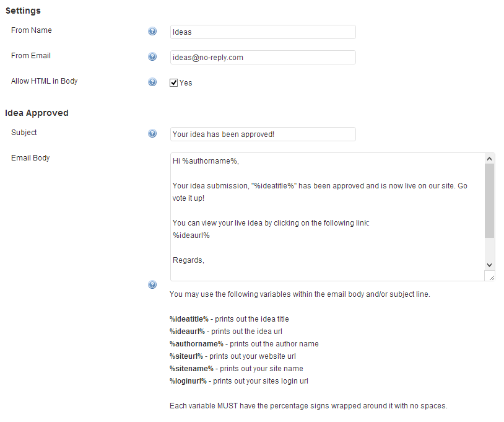Click the %ideaurl% variable description line
Image resolution: width=504 pixels, height=422 pixels.
(x=226, y=332)
